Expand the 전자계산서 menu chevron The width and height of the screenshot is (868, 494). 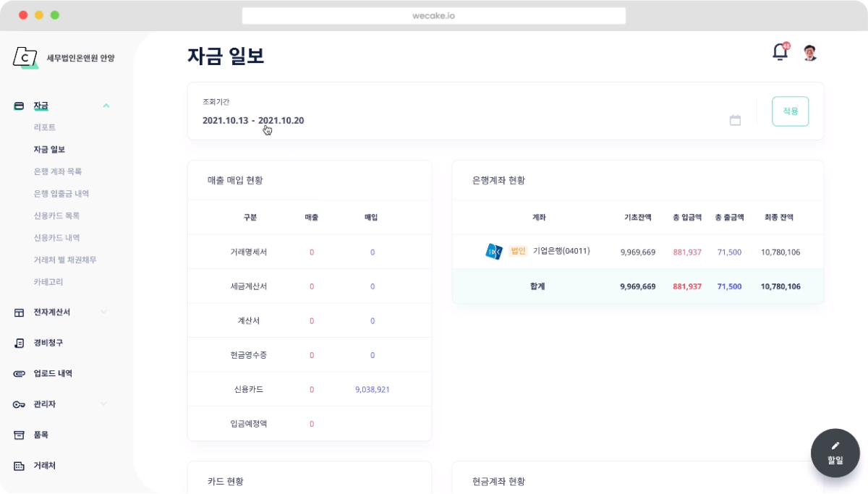click(104, 312)
